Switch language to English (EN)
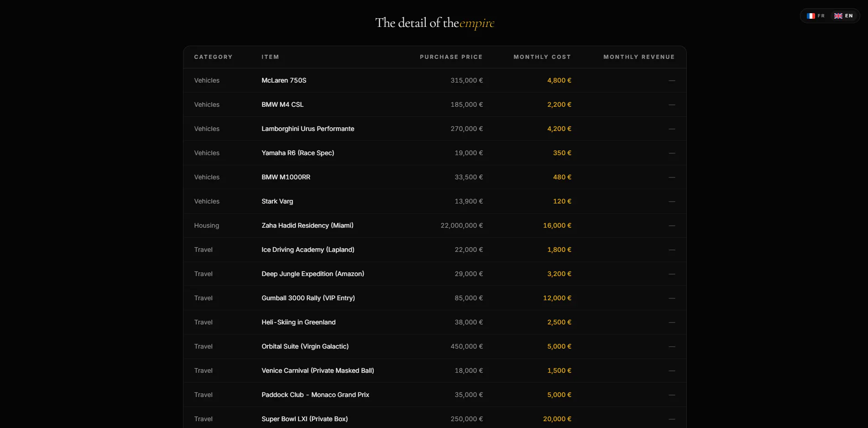The image size is (868, 428). tap(843, 16)
